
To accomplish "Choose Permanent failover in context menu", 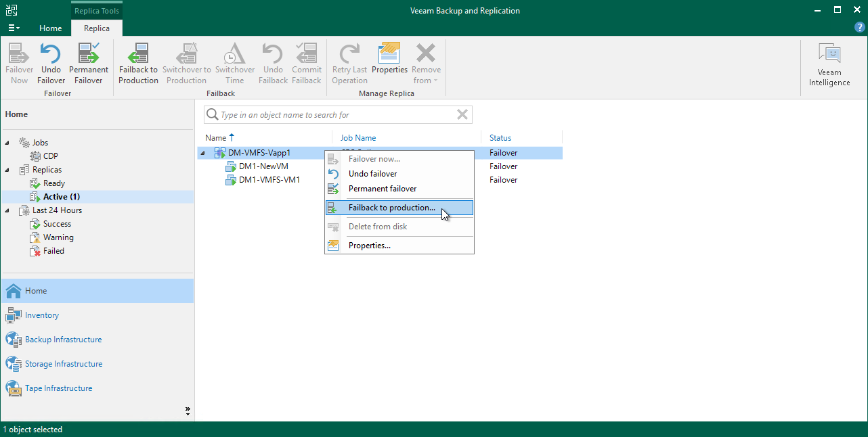I will (x=399, y=189).
